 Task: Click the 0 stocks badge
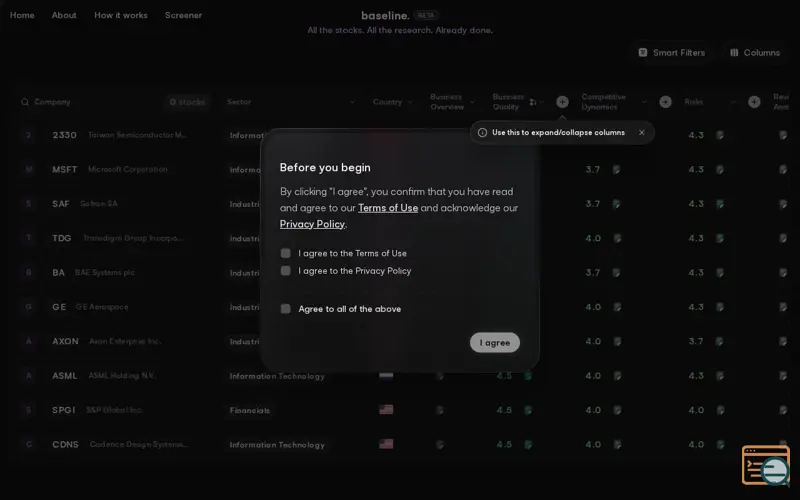(x=187, y=102)
